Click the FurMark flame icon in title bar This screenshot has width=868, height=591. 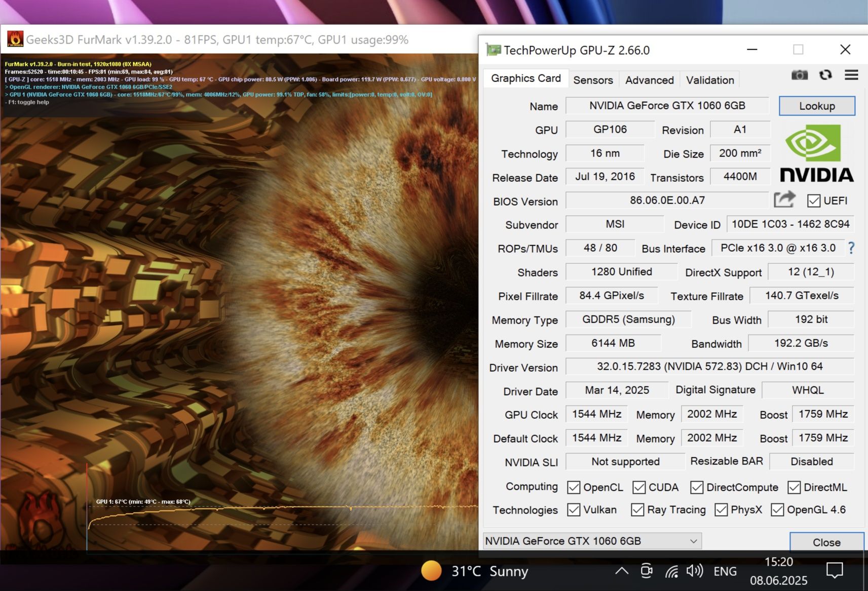[15, 39]
